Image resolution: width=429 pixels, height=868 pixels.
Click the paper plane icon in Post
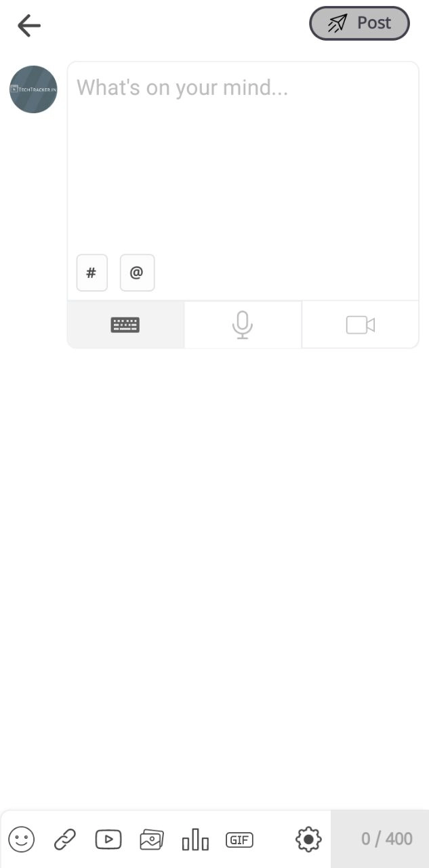coord(337,24)
